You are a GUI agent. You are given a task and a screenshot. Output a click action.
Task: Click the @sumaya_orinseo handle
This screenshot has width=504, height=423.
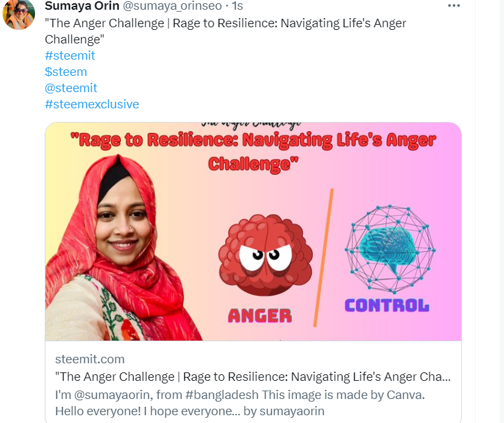173,6
